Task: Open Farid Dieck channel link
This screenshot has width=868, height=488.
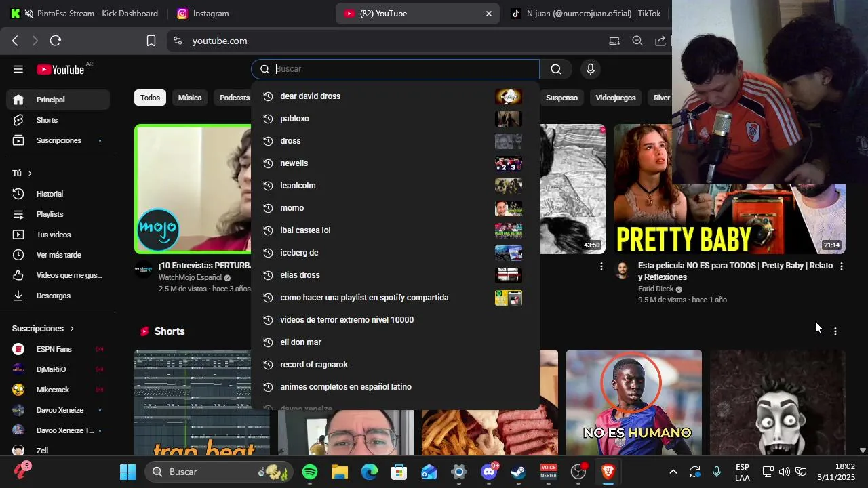Action: click(656, 289)
